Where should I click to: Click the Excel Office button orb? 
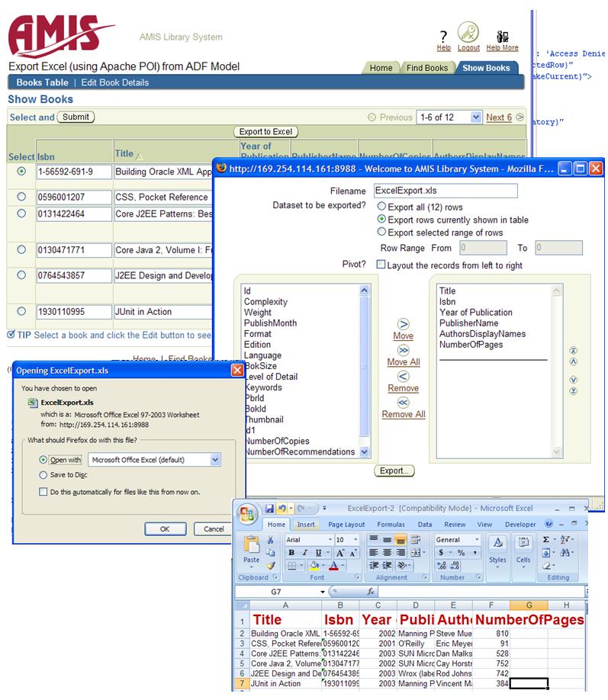[247, 513]
